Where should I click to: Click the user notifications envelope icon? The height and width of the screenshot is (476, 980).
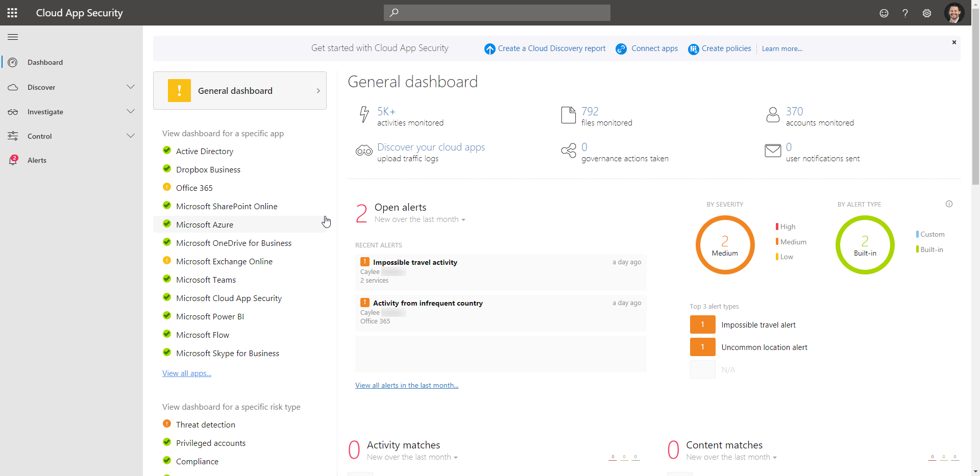click(x=773, y=151)
